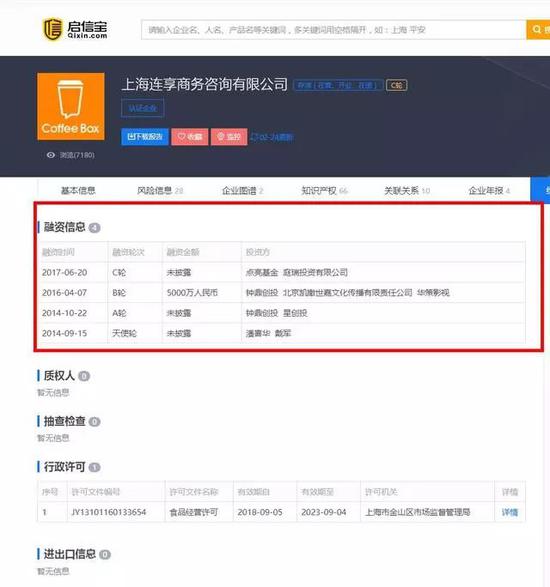Click the 抽查检查 section heading
The height and width of the screenshot is (587, 550).
coord(64,421)
